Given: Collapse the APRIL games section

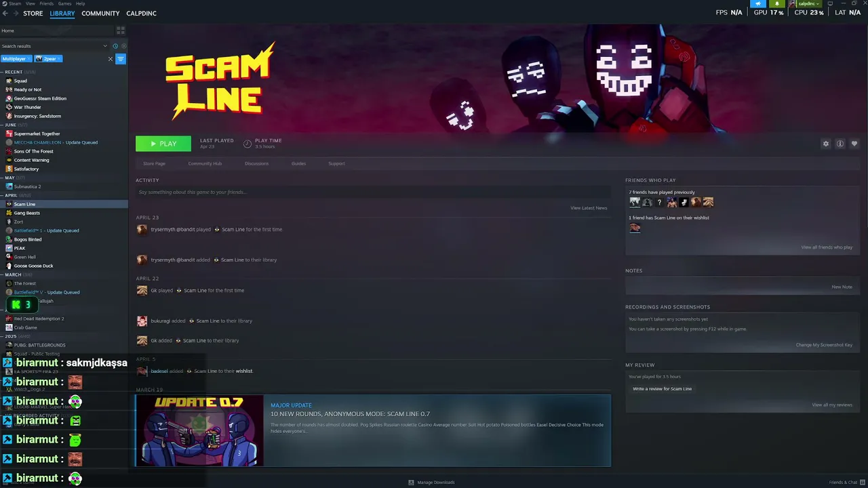Looking at the screenshot, I should tap(2, 195).
